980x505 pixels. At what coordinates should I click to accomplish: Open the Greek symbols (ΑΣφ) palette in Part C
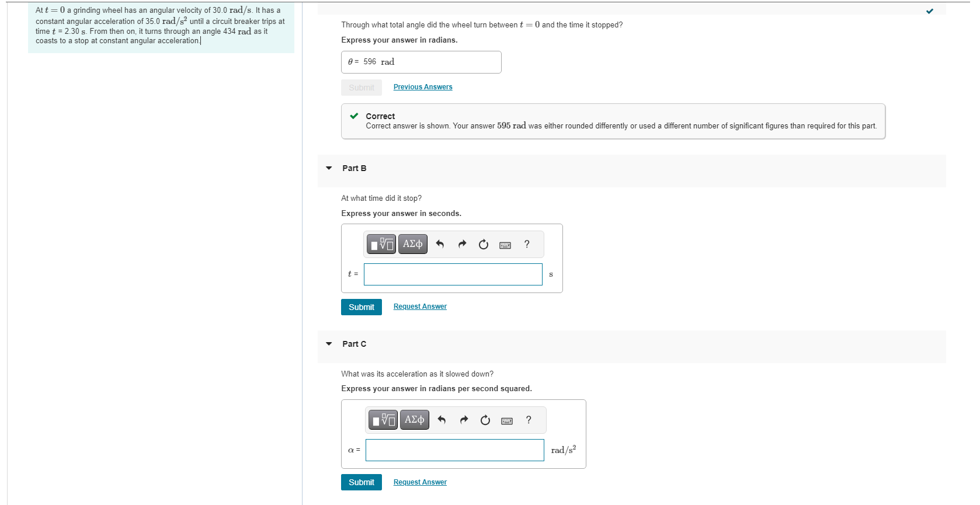(x=414, y=420)
